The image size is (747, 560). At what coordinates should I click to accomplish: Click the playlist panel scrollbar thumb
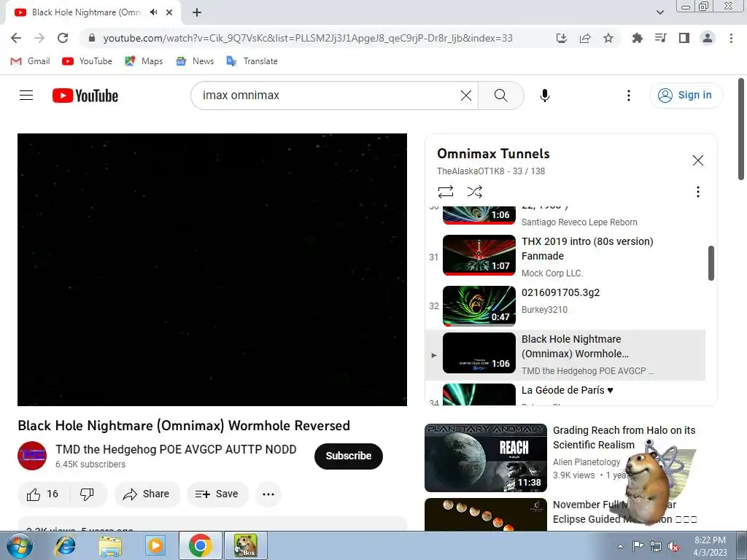click(x=711, y=262)
